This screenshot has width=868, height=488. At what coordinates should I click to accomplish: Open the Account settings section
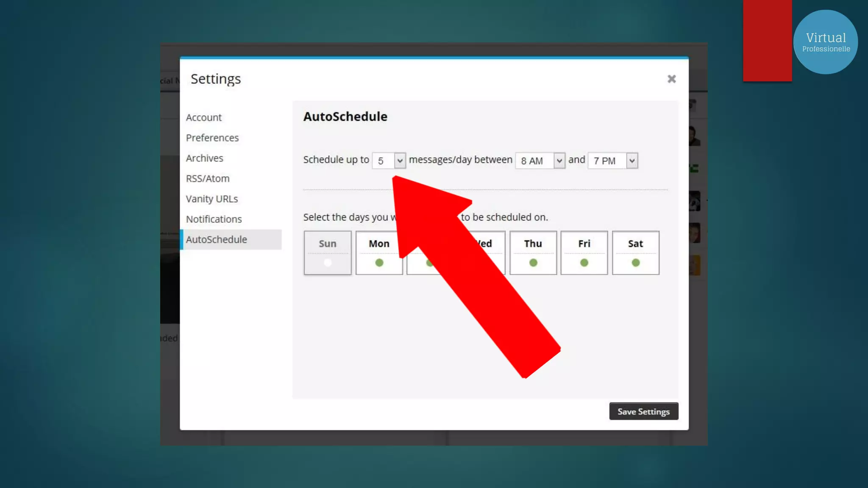[204, 117]
